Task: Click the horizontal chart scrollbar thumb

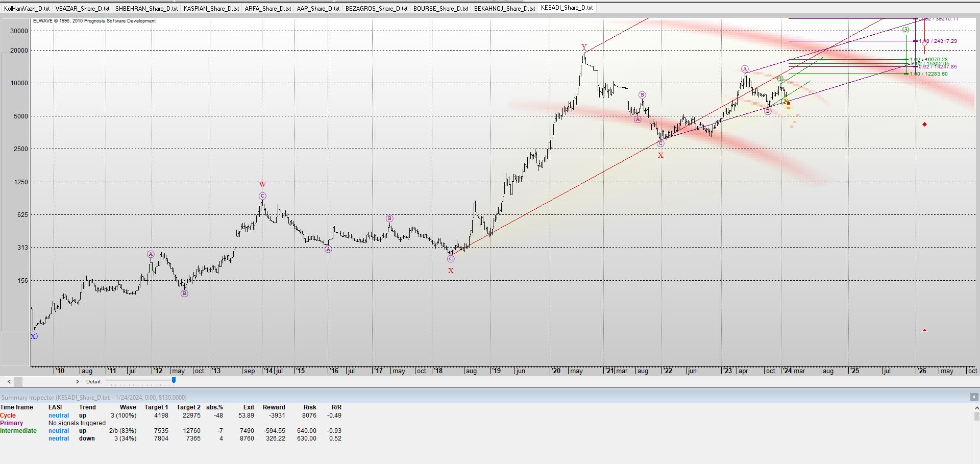Action: [x=18, y=381]
